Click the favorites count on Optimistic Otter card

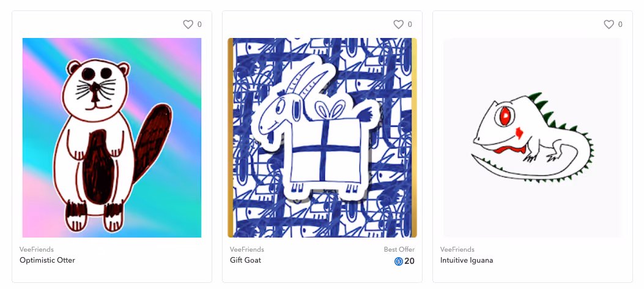coord(199,24)
